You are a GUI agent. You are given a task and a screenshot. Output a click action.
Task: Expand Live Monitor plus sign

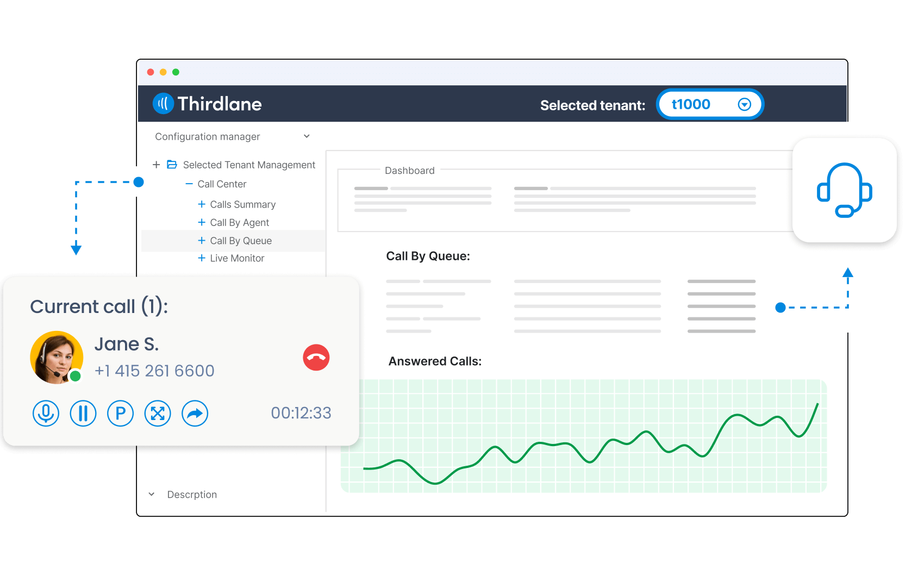202,258
